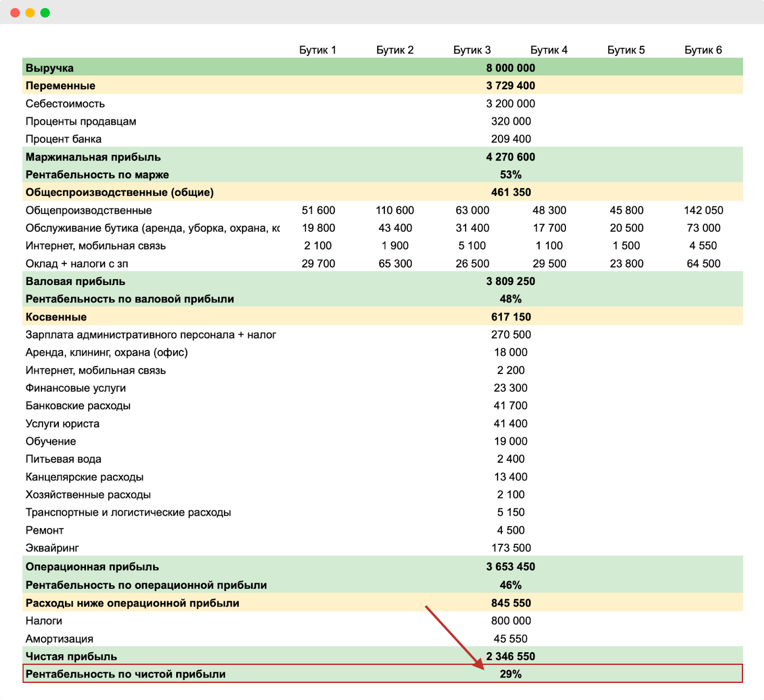
Task: Click the yellow minimize window button
Action: pos(30,13)
